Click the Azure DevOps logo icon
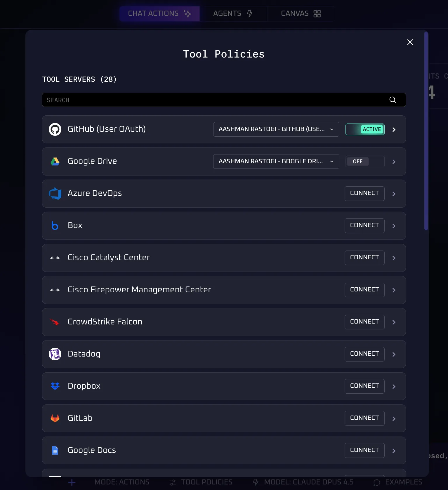Image resolution: width=448 pixels, height=490 pixels. [55, 194]
